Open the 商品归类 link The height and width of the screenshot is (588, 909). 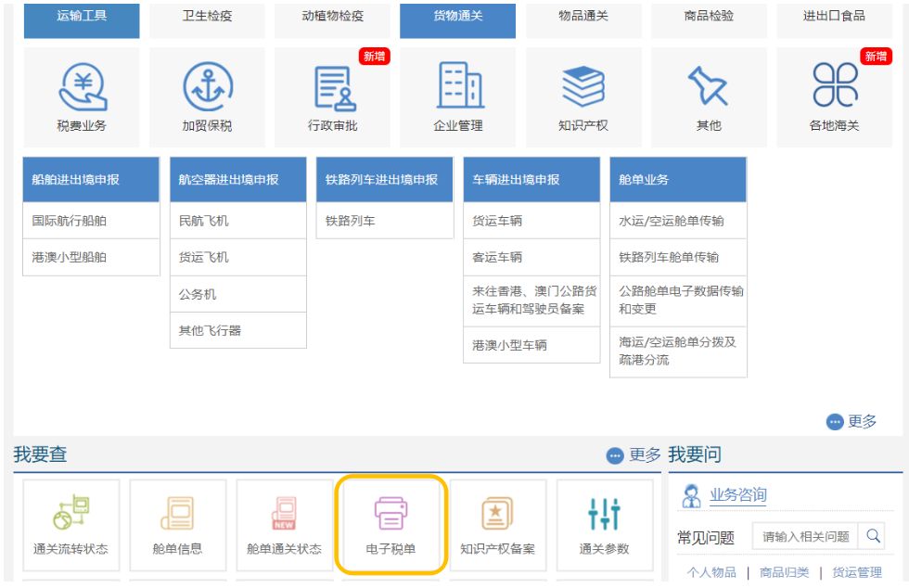tap(784, 572)
